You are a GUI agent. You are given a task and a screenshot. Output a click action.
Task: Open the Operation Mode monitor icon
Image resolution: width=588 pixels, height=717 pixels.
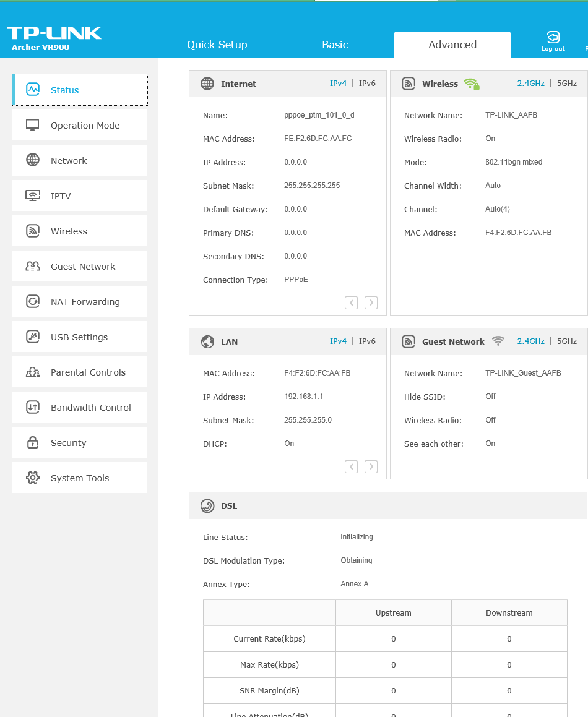click(x=33, y=126)
